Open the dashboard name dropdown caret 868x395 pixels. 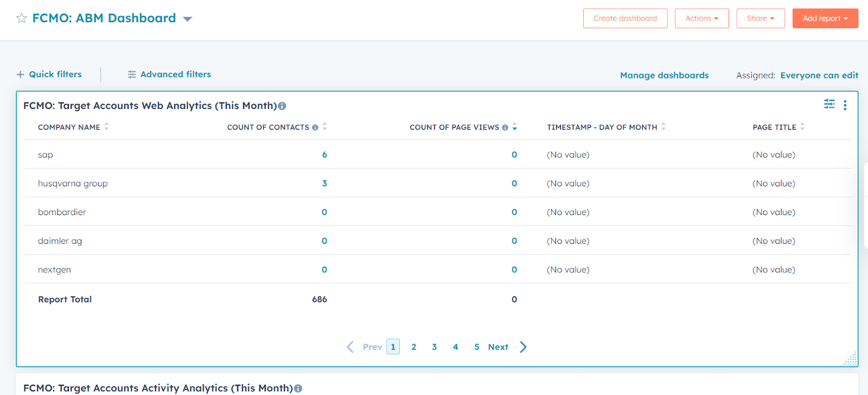pos(188,19)
